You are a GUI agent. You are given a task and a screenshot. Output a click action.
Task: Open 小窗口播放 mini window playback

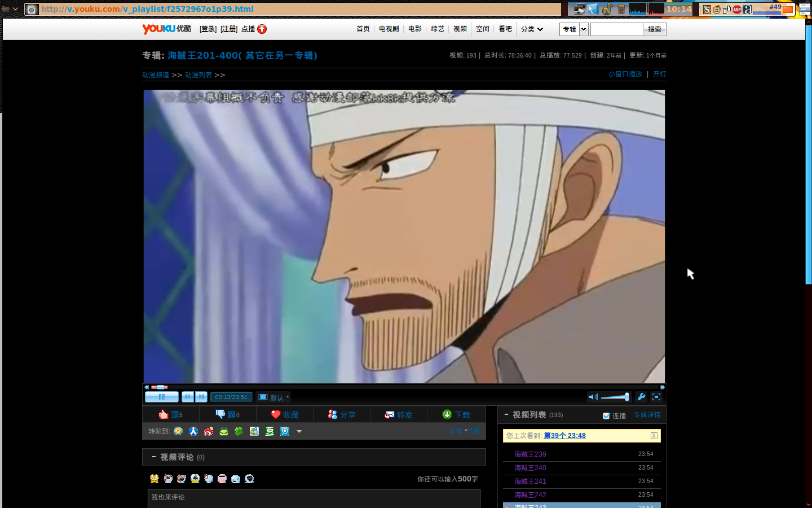pos(625,74)
